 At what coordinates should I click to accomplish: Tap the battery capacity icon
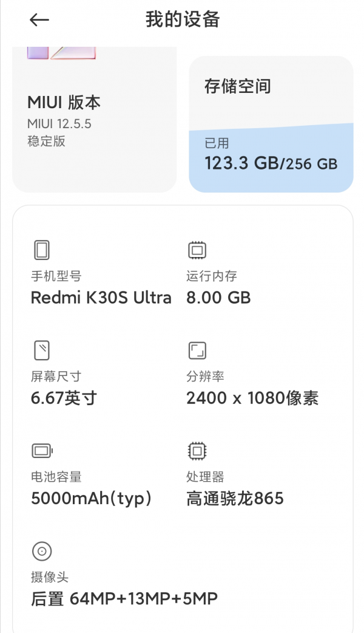point(41,451)
